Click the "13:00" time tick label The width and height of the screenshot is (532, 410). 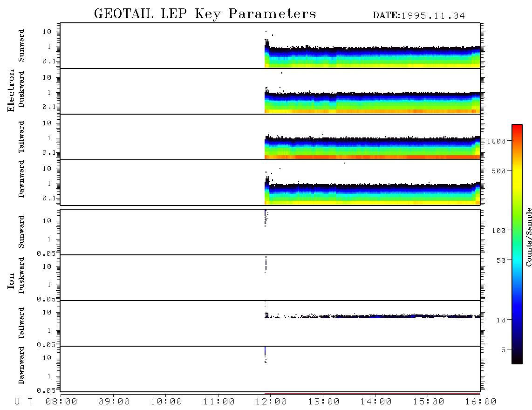tap(324, 402)
